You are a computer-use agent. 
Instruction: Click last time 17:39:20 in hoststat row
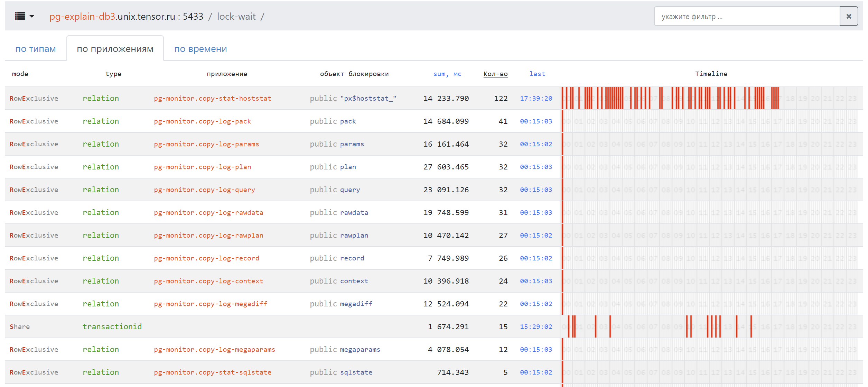coord(536,98)
